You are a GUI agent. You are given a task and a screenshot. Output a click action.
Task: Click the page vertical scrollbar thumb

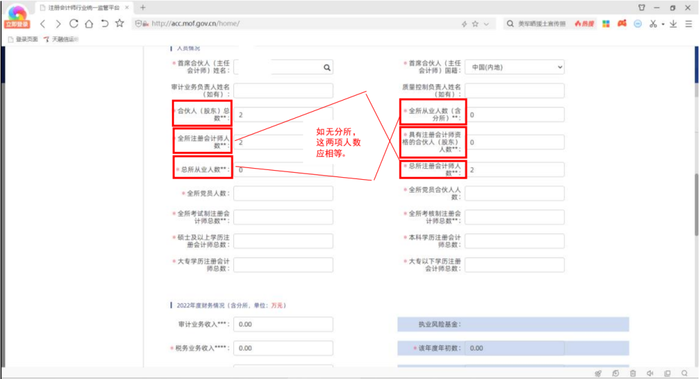pyautogui.click(x=696, y=204)
